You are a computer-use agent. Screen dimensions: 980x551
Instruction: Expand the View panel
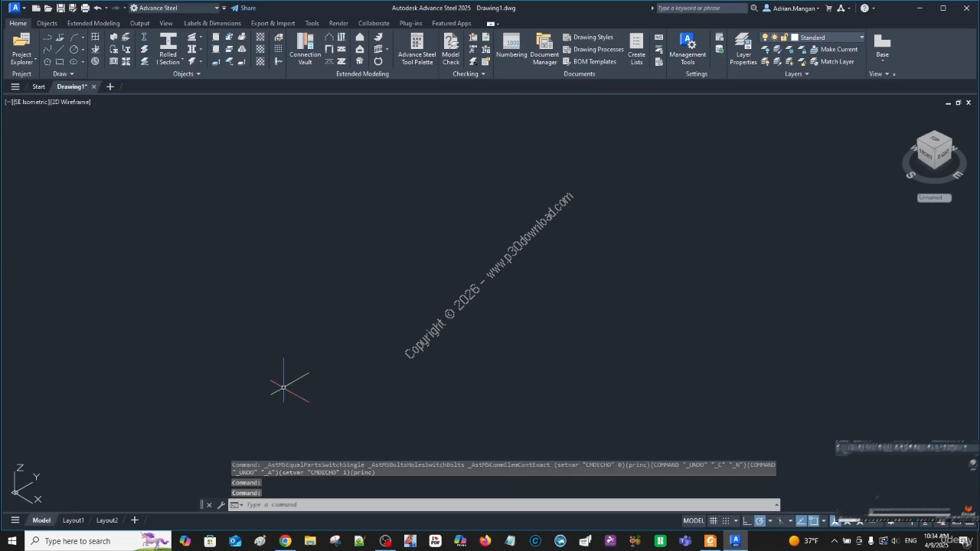click(x=879, y=74)
